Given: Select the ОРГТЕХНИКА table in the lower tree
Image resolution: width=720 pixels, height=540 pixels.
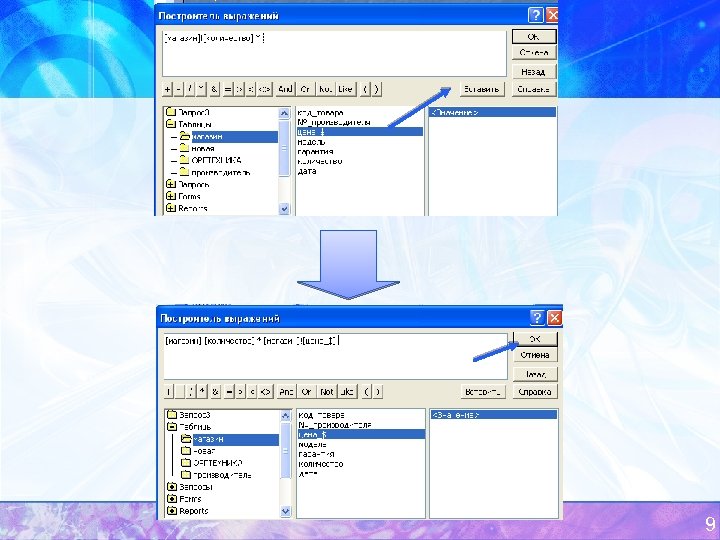Looking at the screenshot, I should 218,463.
